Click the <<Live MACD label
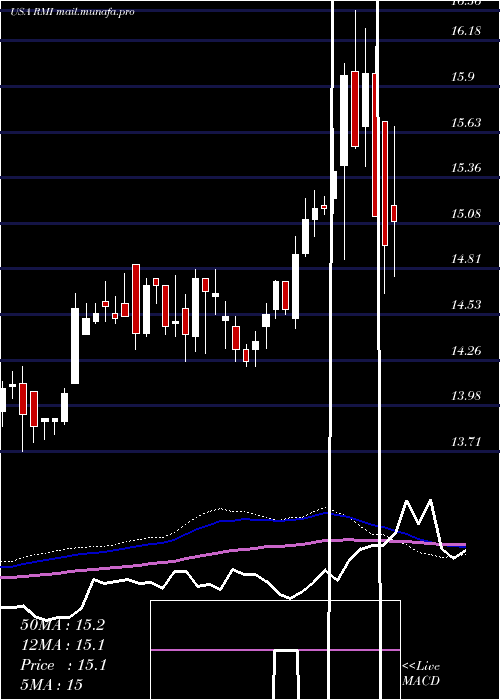This screenshot has width=500, height=700. point(421,673)
